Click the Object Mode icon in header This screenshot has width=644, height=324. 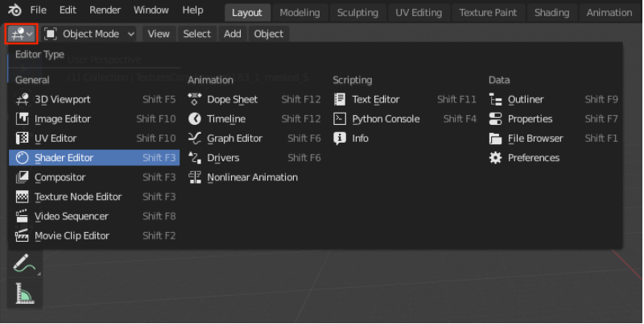coord(50,34)
